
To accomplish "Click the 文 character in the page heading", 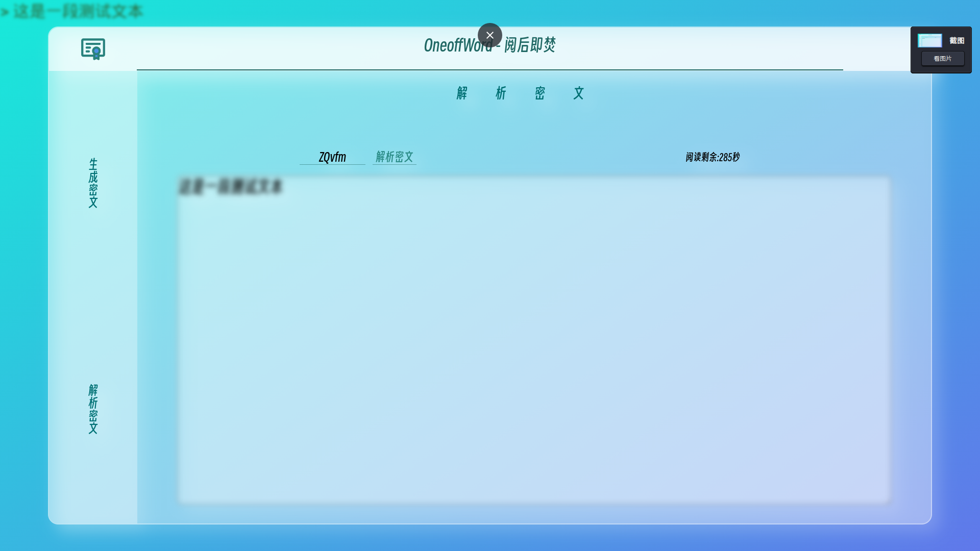I will tap(578, 93).
